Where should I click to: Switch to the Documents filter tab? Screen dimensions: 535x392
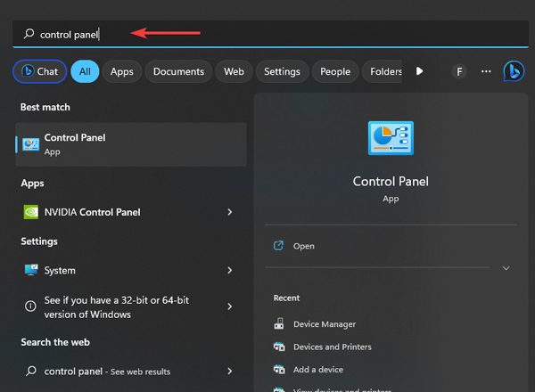tap(178, 71)
